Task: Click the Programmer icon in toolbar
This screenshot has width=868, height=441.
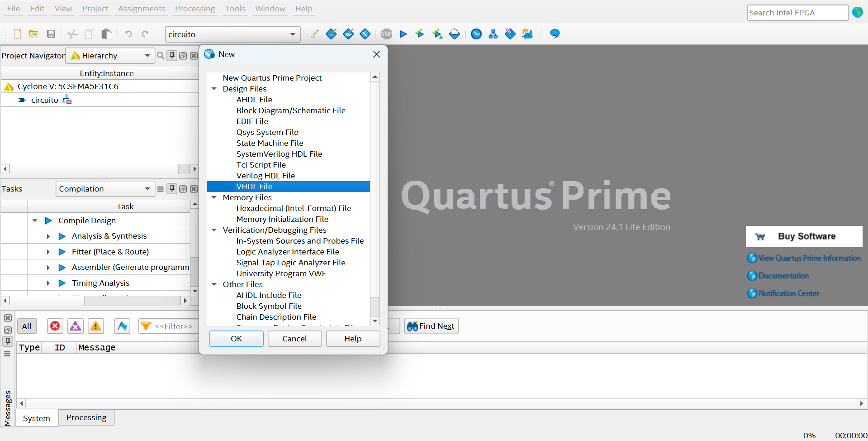Action: point(510,34)
